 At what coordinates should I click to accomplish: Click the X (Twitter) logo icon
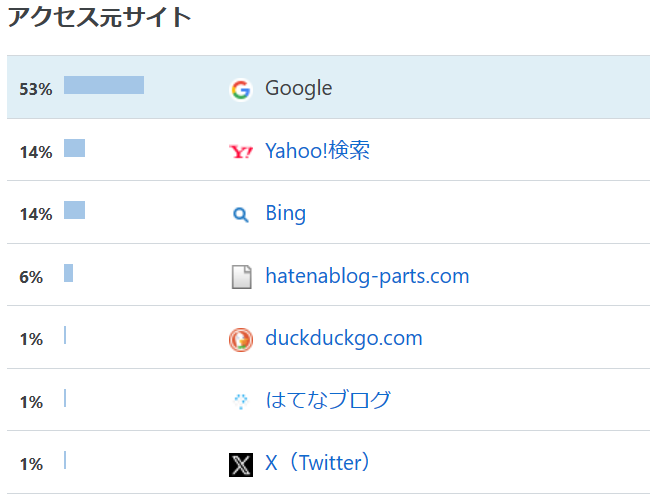click(x=241, y=464)
